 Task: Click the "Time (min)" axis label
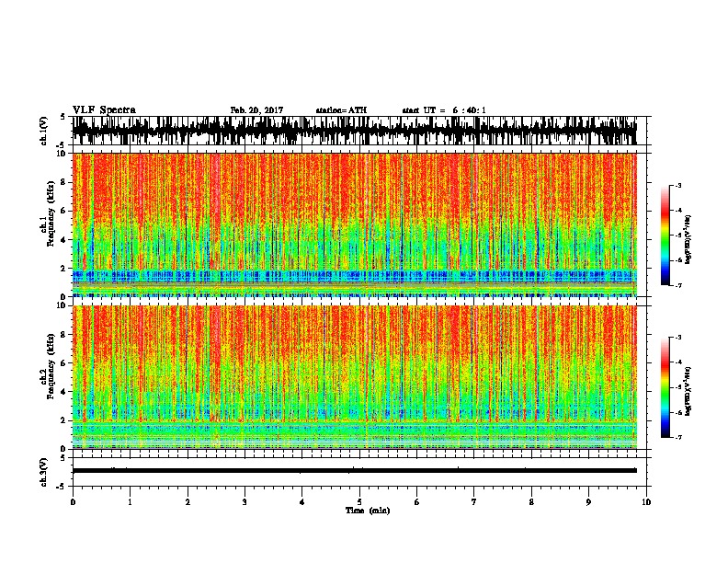(368, 511)
